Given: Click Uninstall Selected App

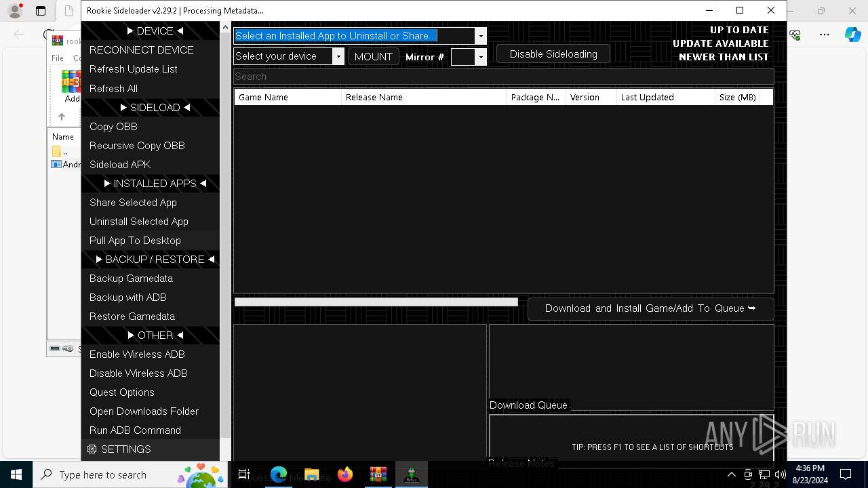Looking at the screenshot, I should [151, 222].
